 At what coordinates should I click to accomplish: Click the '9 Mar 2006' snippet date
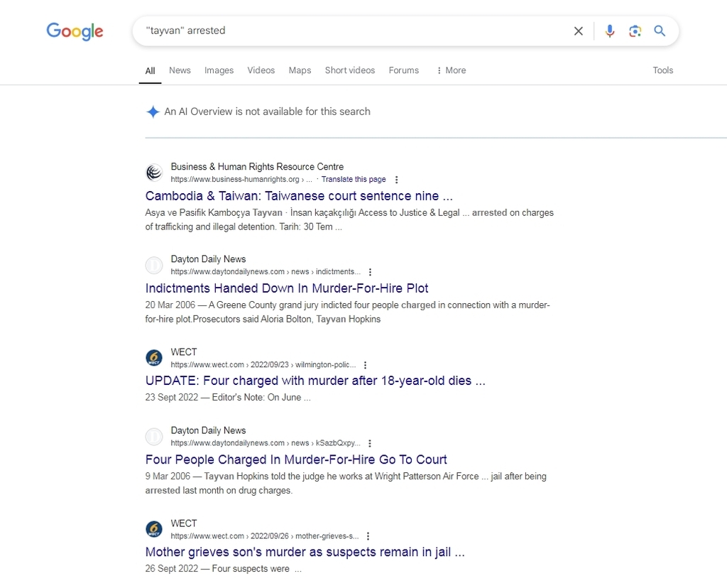pyautogui.click(x=168, y=477)
